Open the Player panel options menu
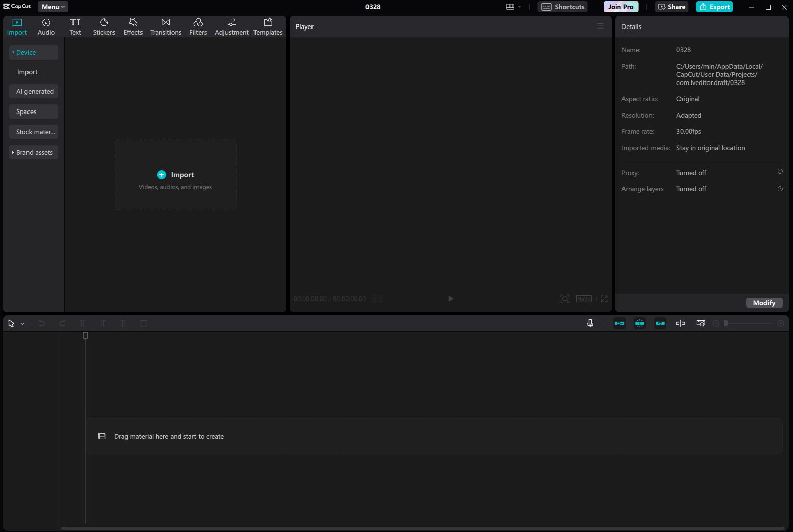The width and height of the screenshot is (793, 532). click(x=600, y=26)
